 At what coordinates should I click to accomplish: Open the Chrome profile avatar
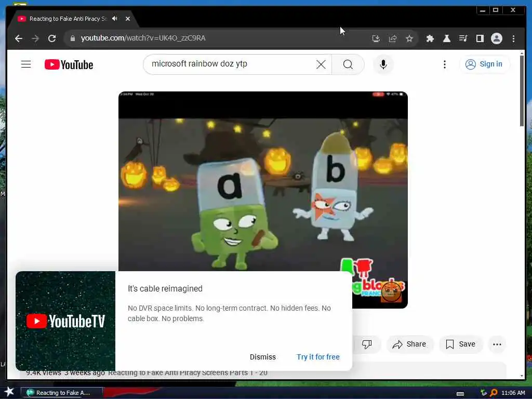click(x=496, y=38)
